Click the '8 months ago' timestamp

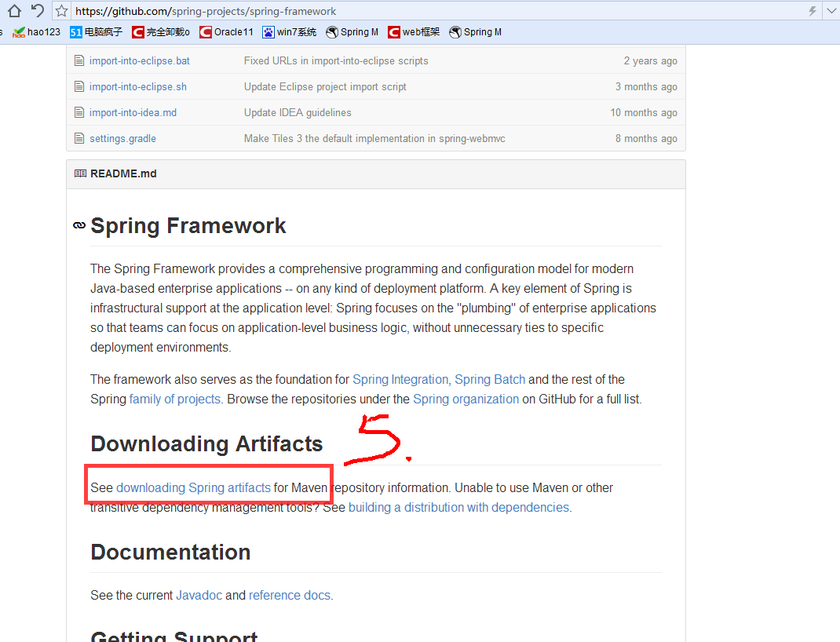pos(646,139)
